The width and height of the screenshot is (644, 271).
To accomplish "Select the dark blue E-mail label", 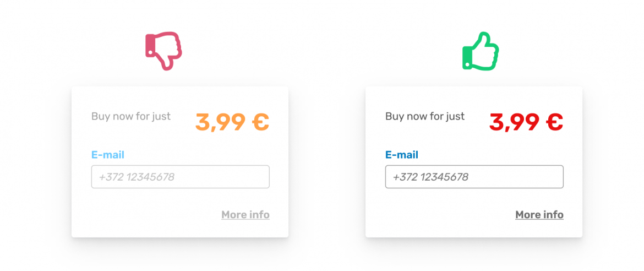I will pos(402,155).
